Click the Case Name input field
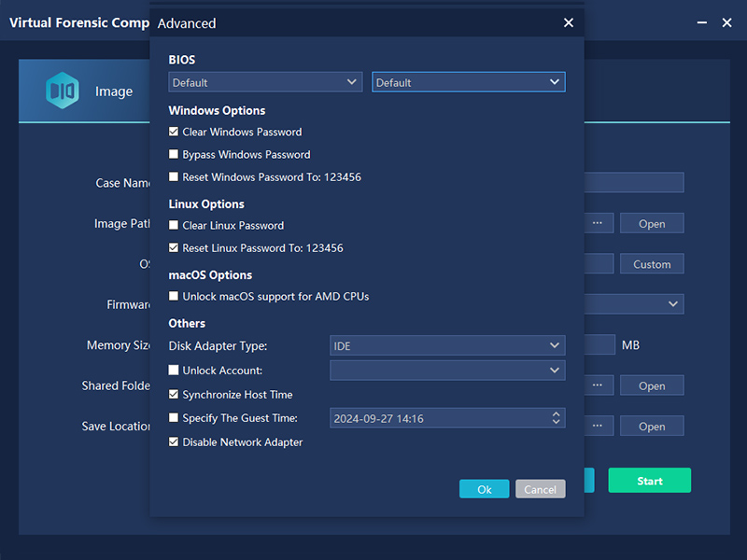The width and height of the screenshot is (747, 560). (634, 182)
